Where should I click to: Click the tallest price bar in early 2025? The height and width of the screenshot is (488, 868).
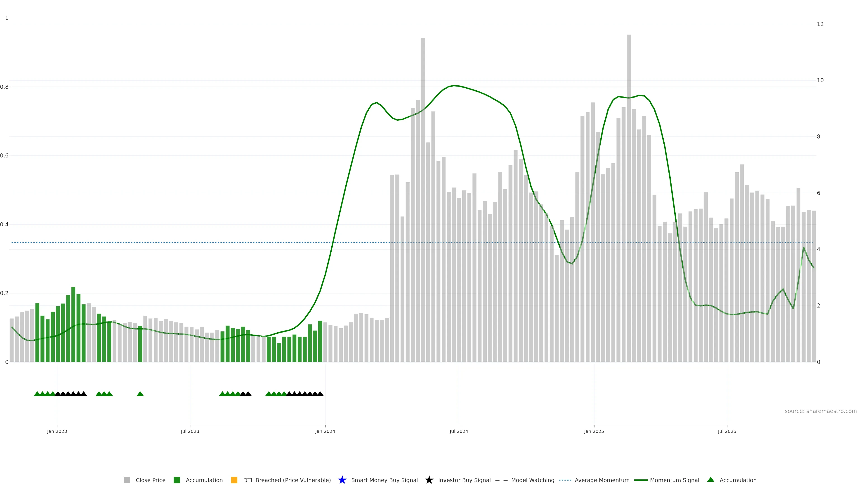pyautogui.click(x=628, y=202)
